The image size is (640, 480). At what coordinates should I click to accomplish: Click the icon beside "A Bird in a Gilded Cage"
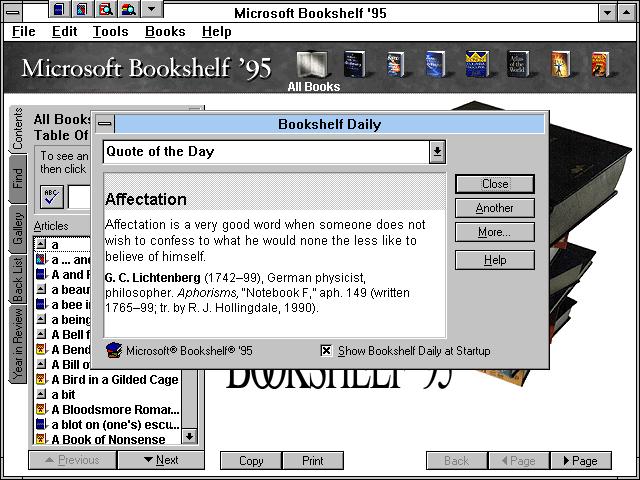pos(41,379)
